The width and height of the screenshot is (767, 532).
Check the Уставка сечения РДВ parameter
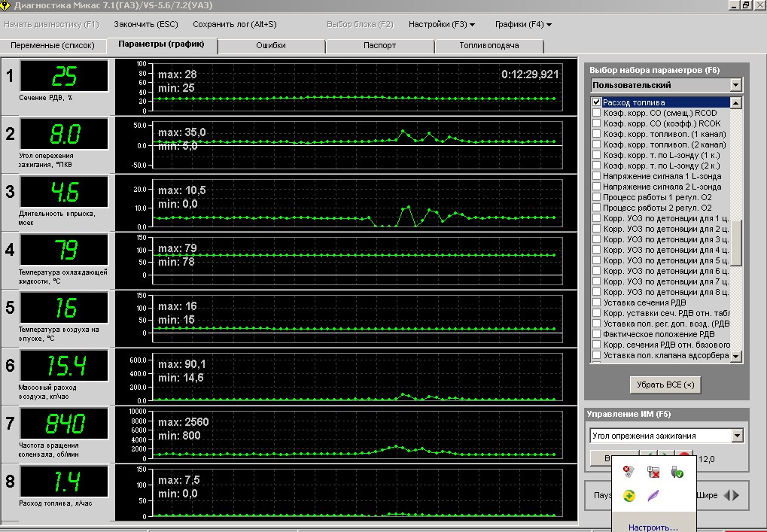597,302
